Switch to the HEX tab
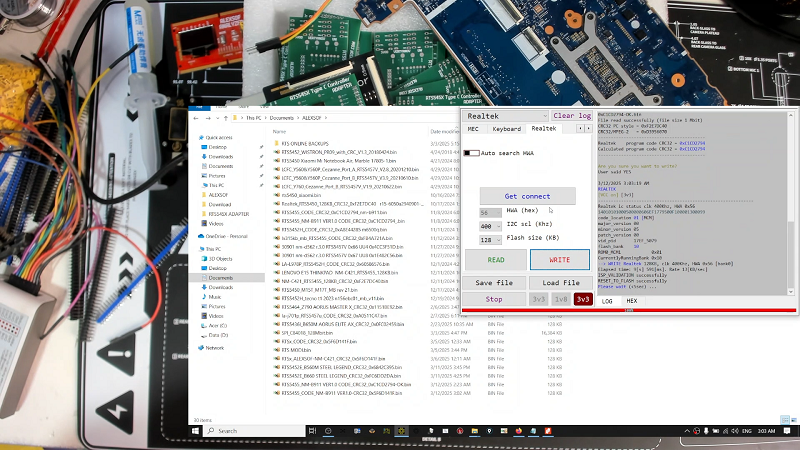Screen dimensions: 800x450 (x=632, y=301)
